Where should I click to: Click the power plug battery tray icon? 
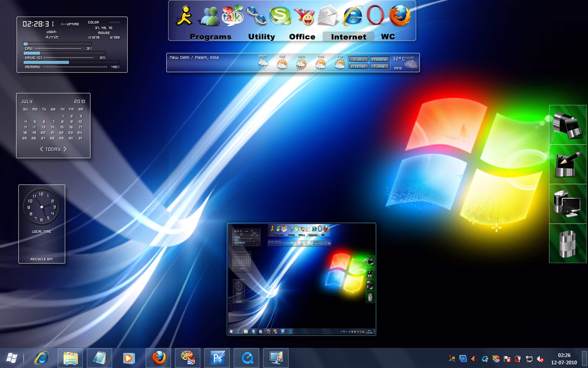(x=518, y=359)
